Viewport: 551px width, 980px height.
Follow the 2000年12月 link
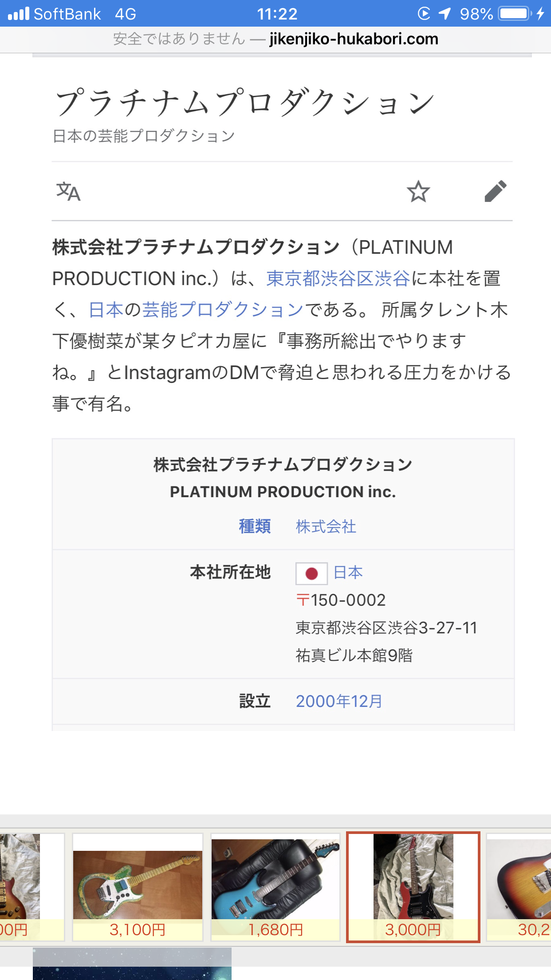click(339, 701)
